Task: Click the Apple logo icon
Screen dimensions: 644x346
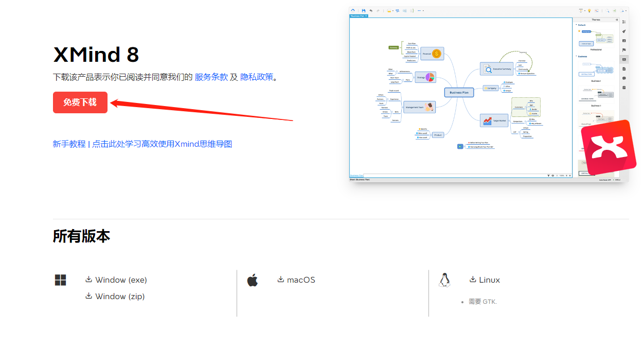Action: point(252,280)
